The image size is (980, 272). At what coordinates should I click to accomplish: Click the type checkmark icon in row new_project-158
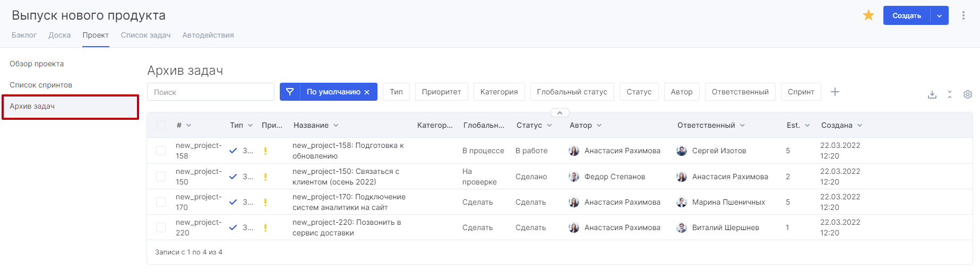tap(233, 151)
